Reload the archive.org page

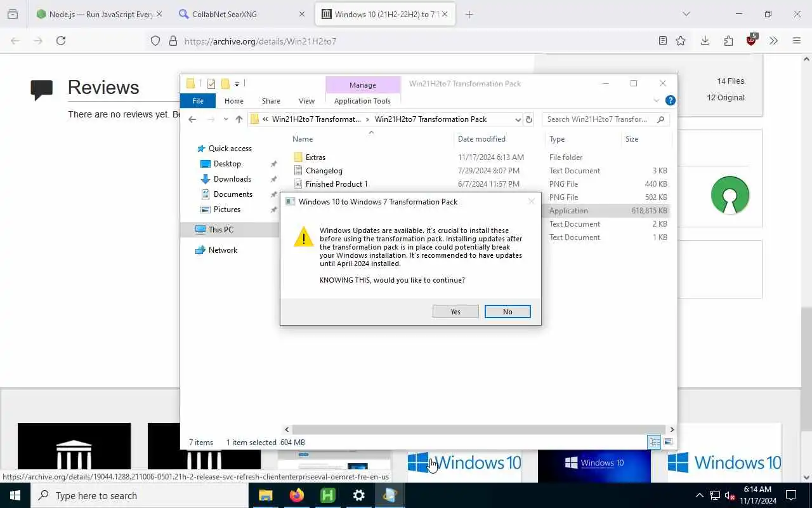click(61, 41)
